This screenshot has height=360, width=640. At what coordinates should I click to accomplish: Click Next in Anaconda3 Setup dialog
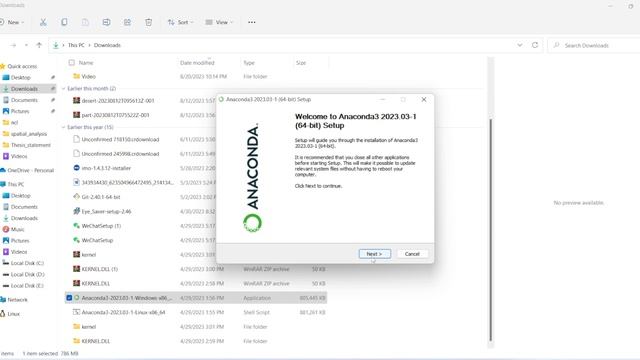coord(374,254)
